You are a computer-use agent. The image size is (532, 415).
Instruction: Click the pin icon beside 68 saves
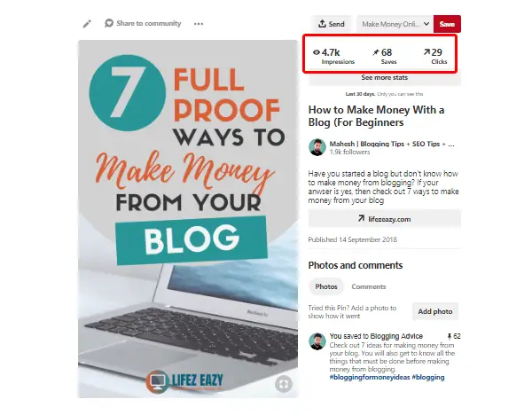point(376,52)
